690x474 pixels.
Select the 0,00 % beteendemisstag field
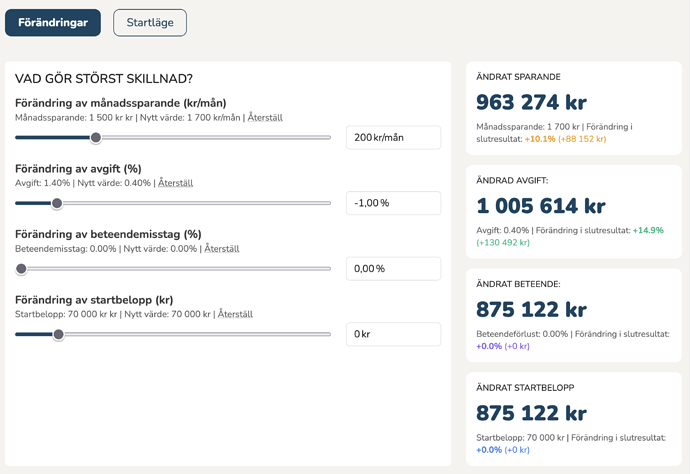(393, 269)
